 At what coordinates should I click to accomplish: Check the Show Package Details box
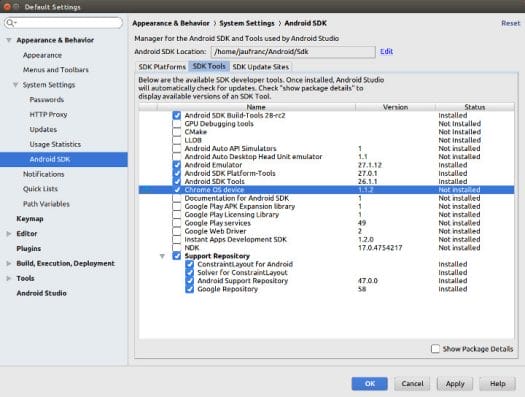(435, 349)
